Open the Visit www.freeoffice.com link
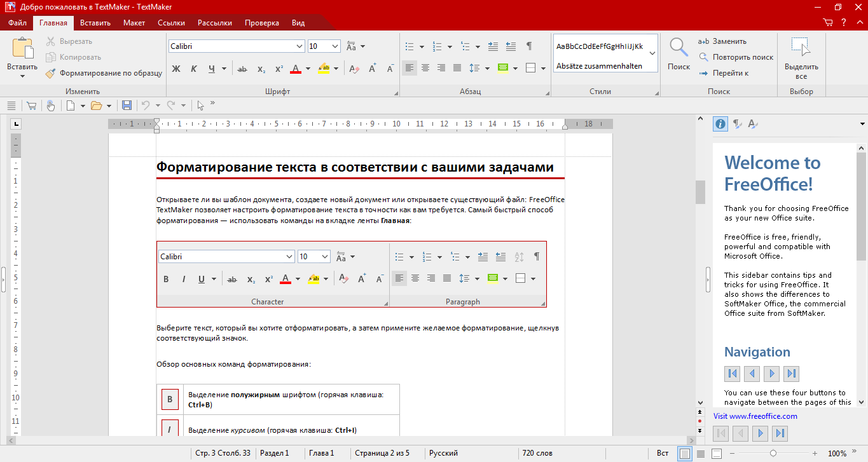The height and width of the screenshot is (462, 868). click(755, 416)
